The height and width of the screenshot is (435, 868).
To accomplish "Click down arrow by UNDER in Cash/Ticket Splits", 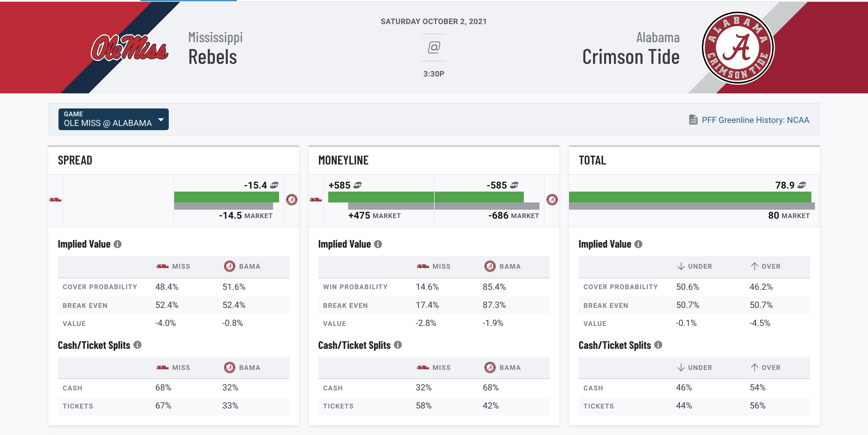I will (x=681, y=367).
